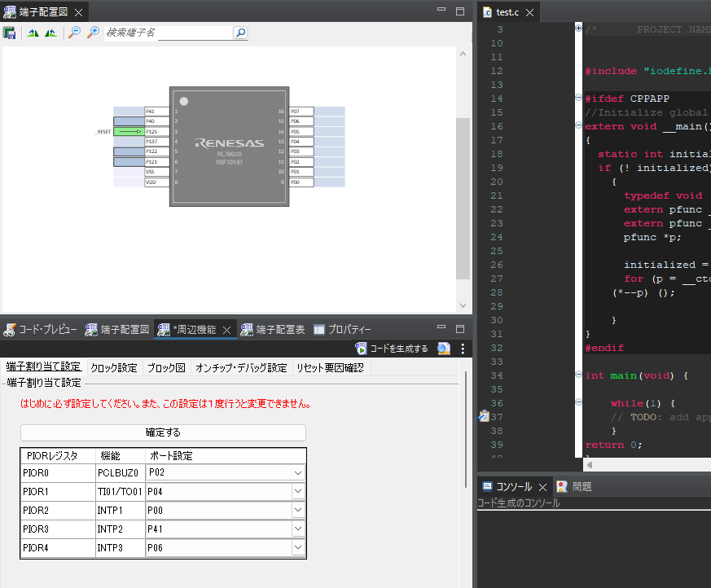The image size is (711, 588).
Task: Switch to the クロック設定 tab
Action: pyautogui.click(x=114, y=367)
